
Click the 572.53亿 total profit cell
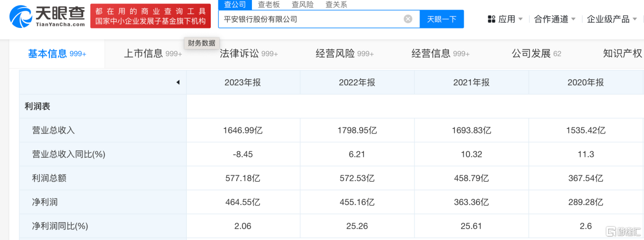click(357, 178)
